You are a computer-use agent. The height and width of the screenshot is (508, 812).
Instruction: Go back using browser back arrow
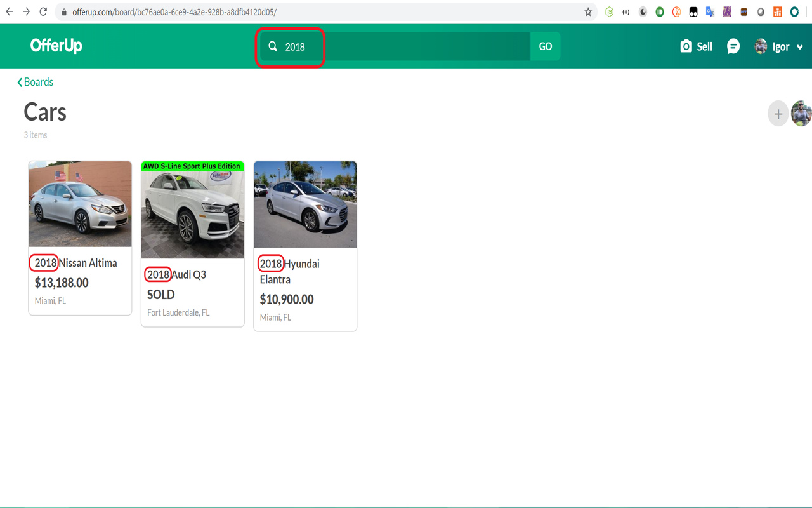pyautogui.click(x=10, y=11)
